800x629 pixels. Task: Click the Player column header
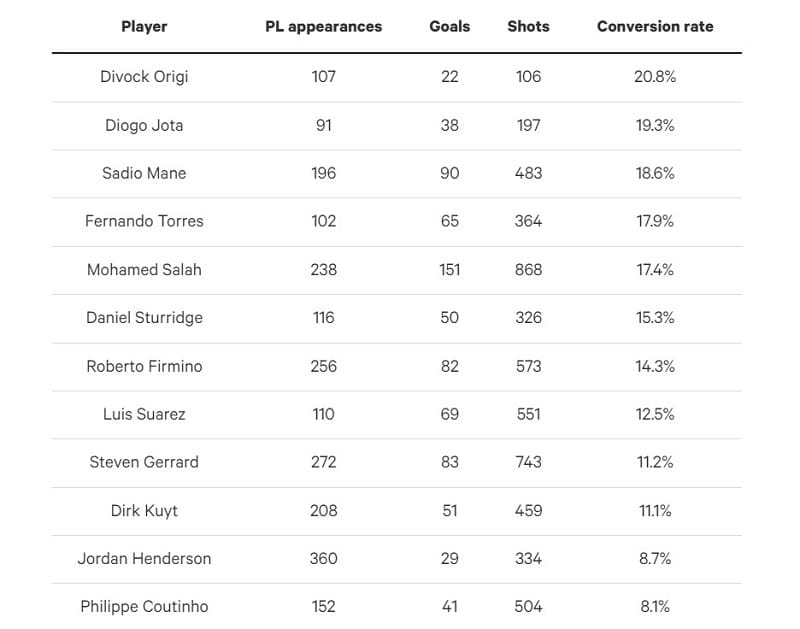(144, 26)
